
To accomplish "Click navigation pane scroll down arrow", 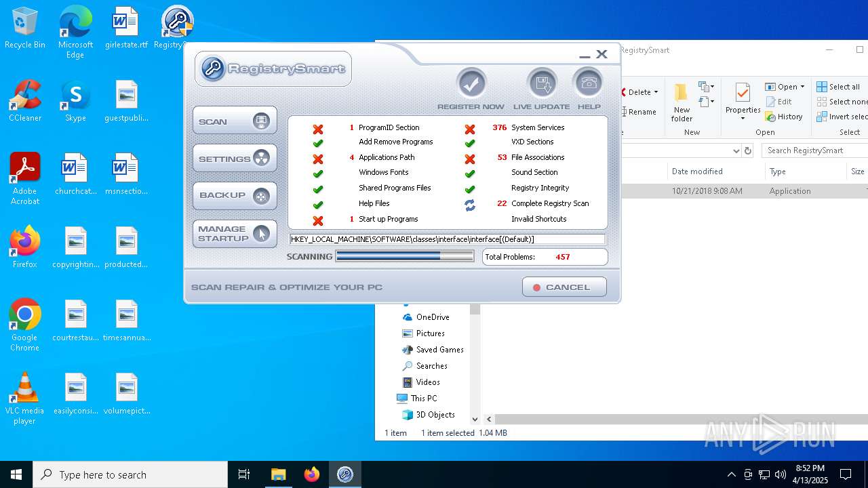I will pyautogui.click(x=475, y=420).
